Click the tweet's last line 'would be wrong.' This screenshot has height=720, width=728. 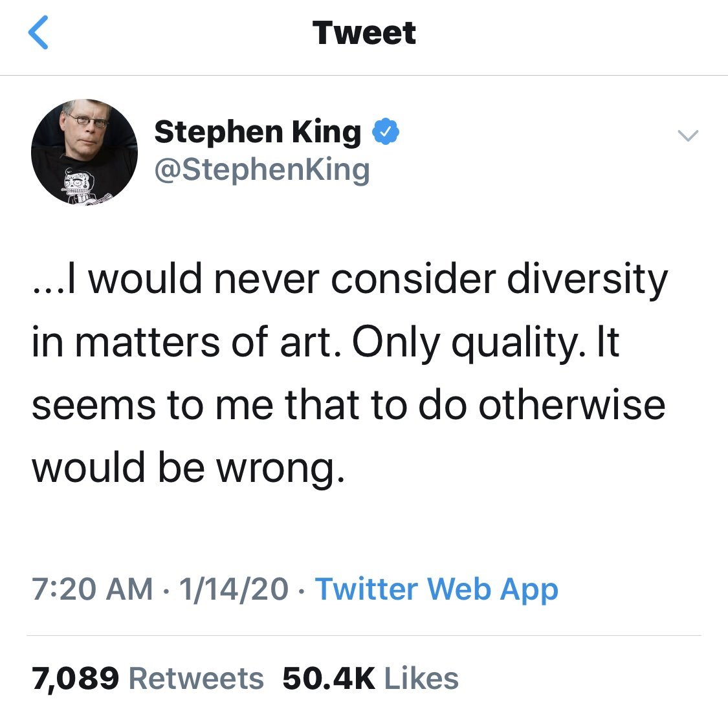coord(188,466)
